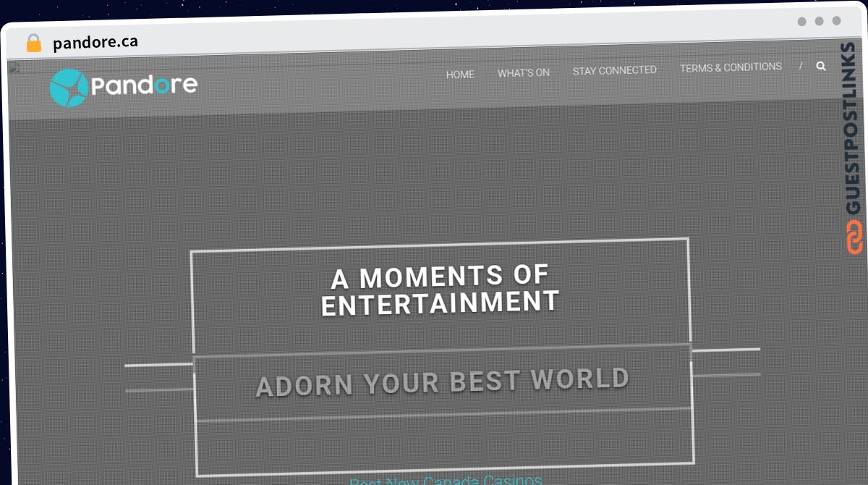Go to the Home menu item
This screenshot has width=868, height=485.
[460, 74]
